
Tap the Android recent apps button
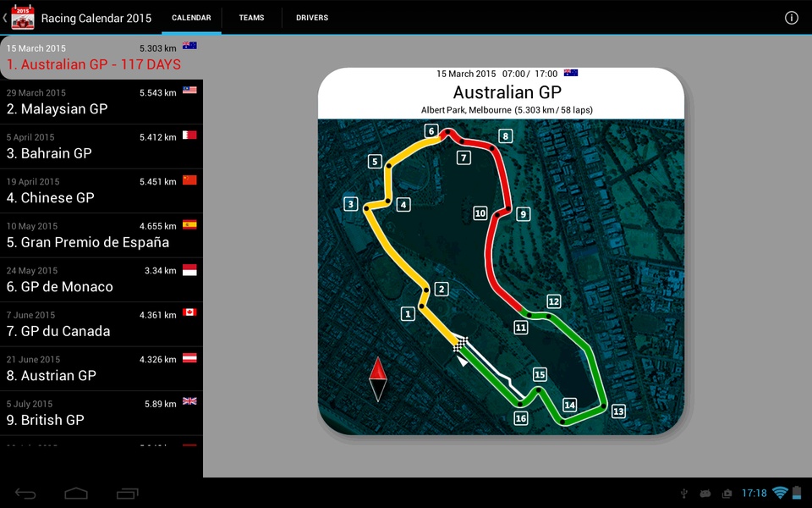128,494
